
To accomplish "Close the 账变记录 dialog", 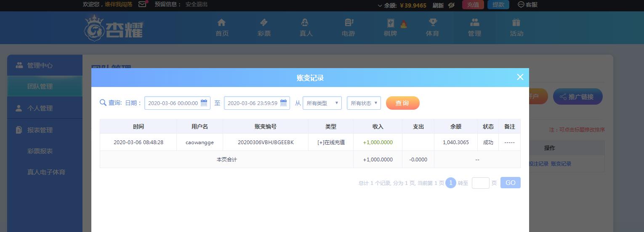I will tap(520, 77).
